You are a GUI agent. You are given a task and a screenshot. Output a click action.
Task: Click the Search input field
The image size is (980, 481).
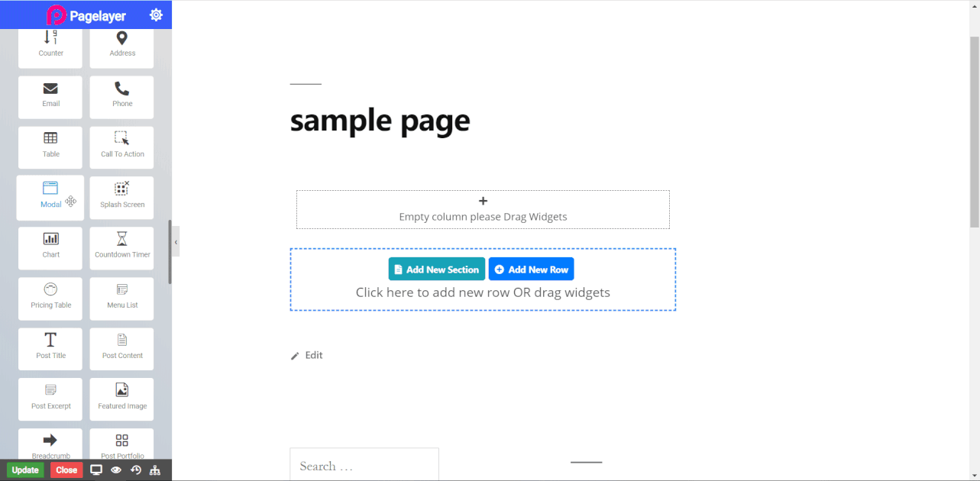tap(364, 466)
